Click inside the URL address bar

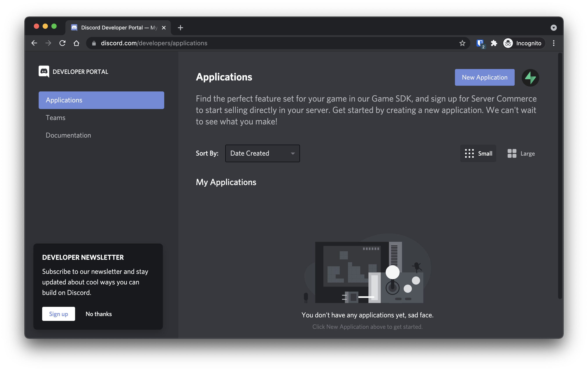220,43
